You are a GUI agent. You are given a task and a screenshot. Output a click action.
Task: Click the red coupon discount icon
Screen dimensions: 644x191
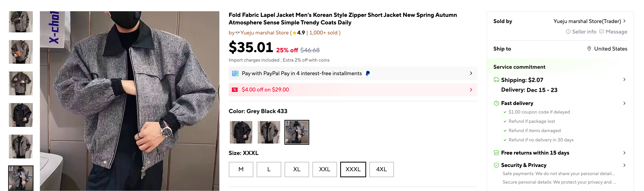pyautogui.click(x=234, y=89)
